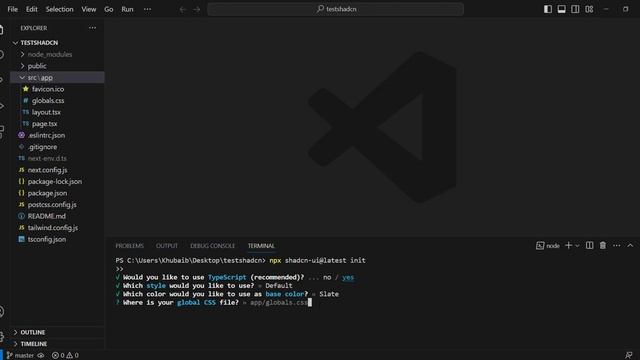Open the File menu
640x360 pixels.
coord(13,9)
